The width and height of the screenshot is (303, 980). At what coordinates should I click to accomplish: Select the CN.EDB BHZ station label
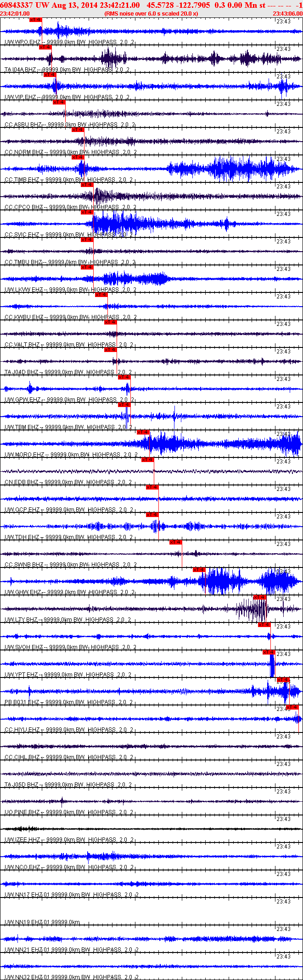pos(22,482)
